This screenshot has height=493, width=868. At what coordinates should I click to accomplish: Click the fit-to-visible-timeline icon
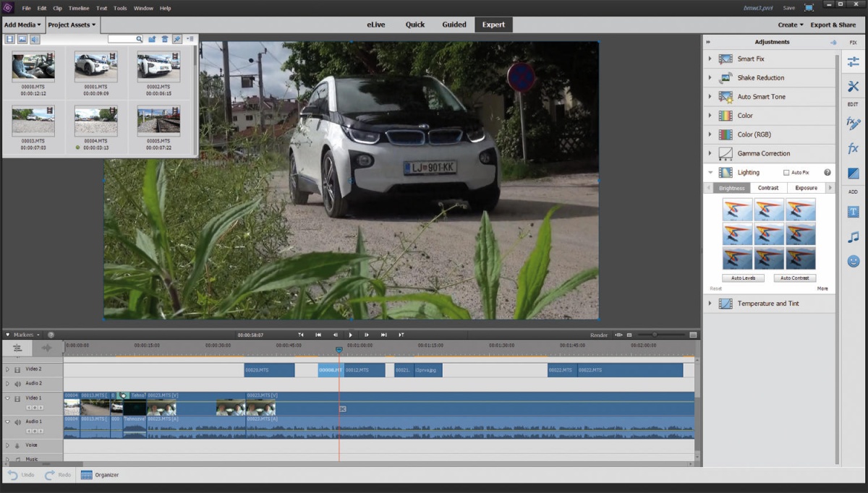click(x=693, y=335)
